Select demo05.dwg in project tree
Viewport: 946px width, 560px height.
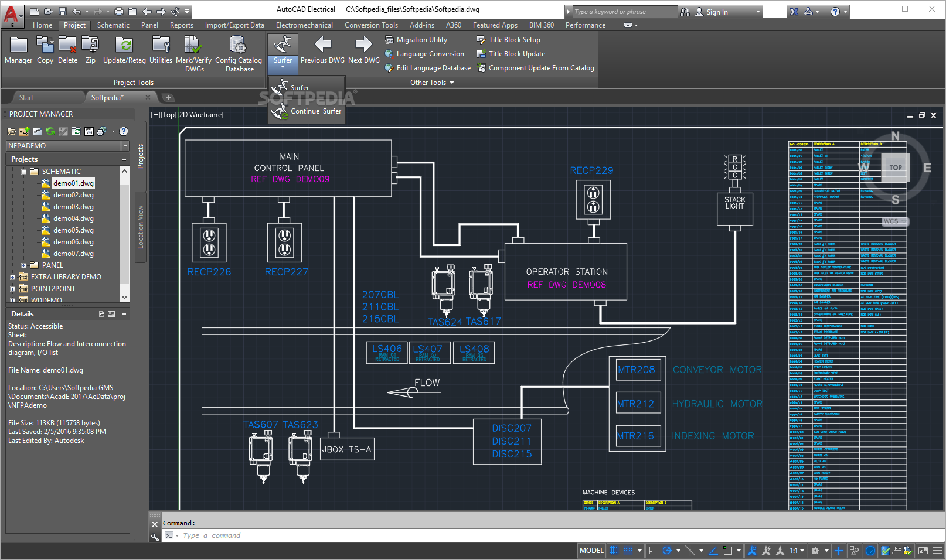73,230
